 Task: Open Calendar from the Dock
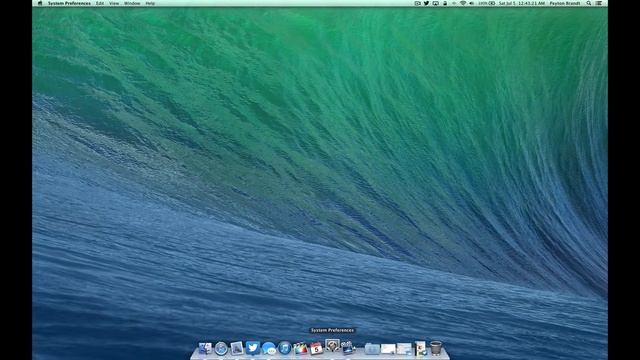click(x=316, y=348)
